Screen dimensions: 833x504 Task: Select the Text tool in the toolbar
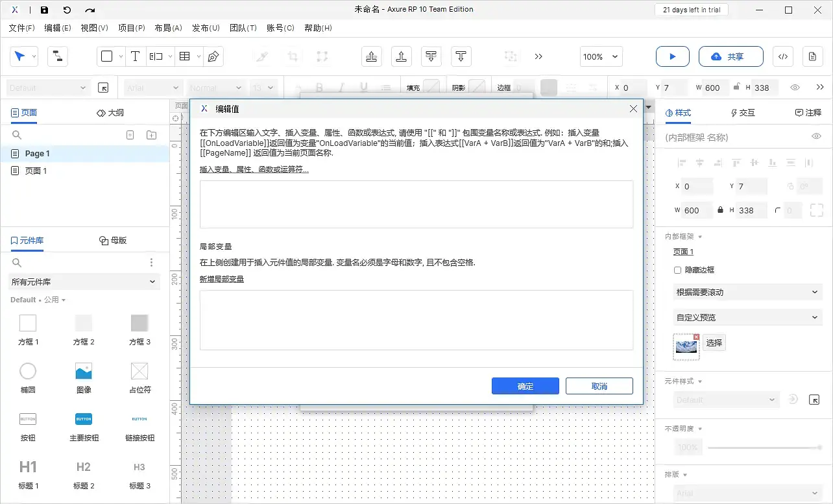[135, 56]
